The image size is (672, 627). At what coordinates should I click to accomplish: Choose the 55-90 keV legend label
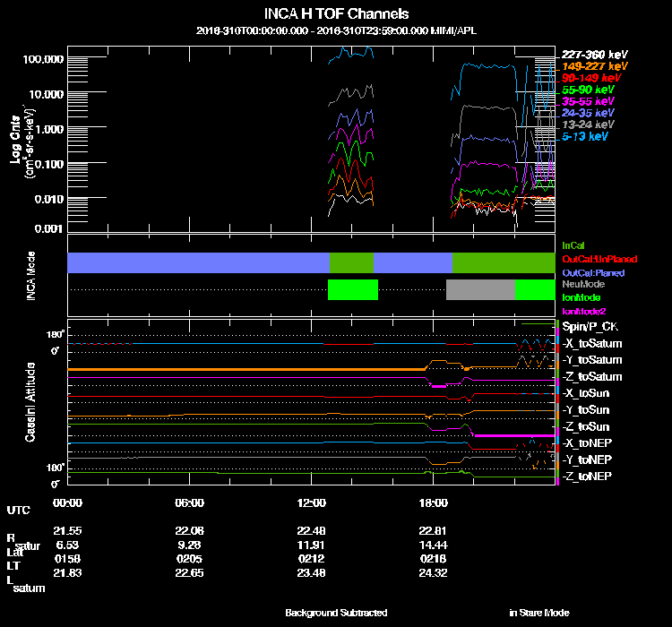tap(588, 90)
